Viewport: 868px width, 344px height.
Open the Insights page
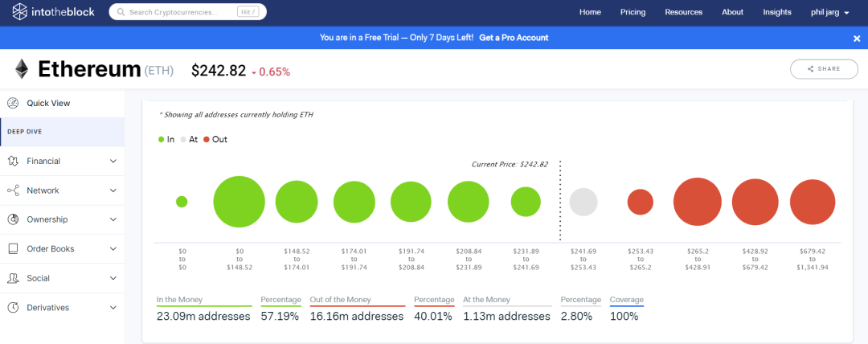click(x=777, y=12)
